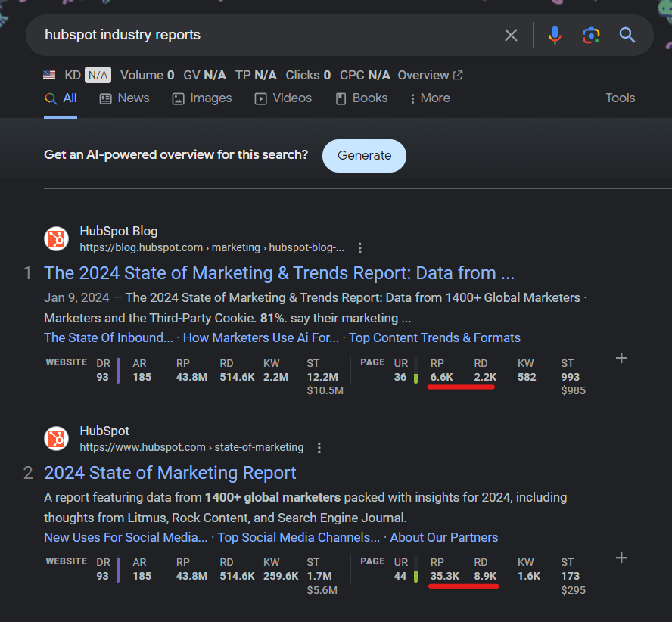The height and width of the screenshot is (622, 672).
Task: Expand metrics with plus icon on second result
Action: [x=621, y=558]
